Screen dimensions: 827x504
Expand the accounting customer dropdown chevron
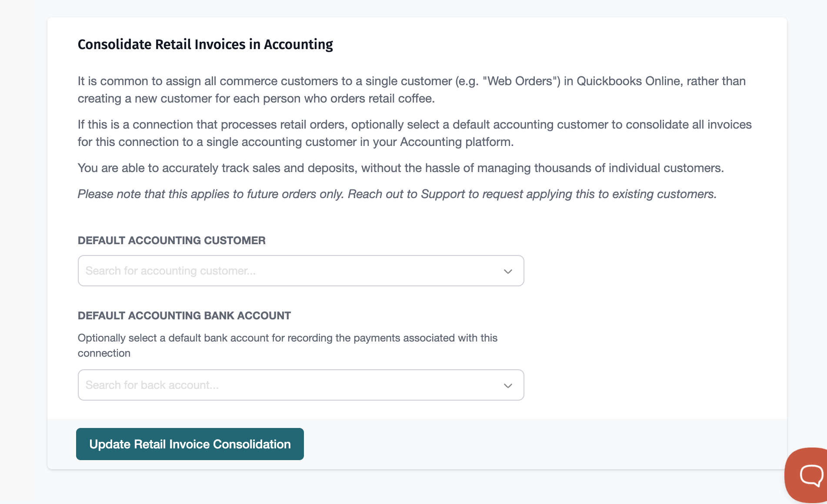coord(507,271)
